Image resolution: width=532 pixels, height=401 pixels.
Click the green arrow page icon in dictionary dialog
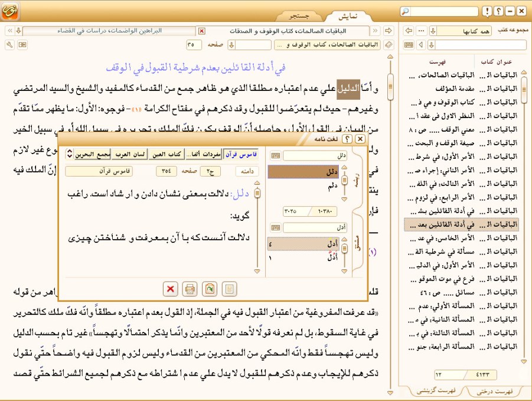(x=209, y=289)
